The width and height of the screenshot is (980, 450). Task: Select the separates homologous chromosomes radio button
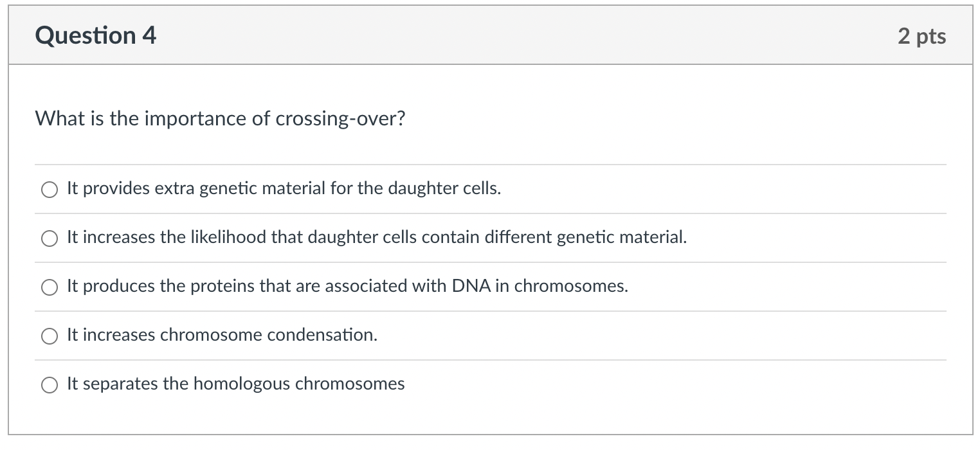50,384
